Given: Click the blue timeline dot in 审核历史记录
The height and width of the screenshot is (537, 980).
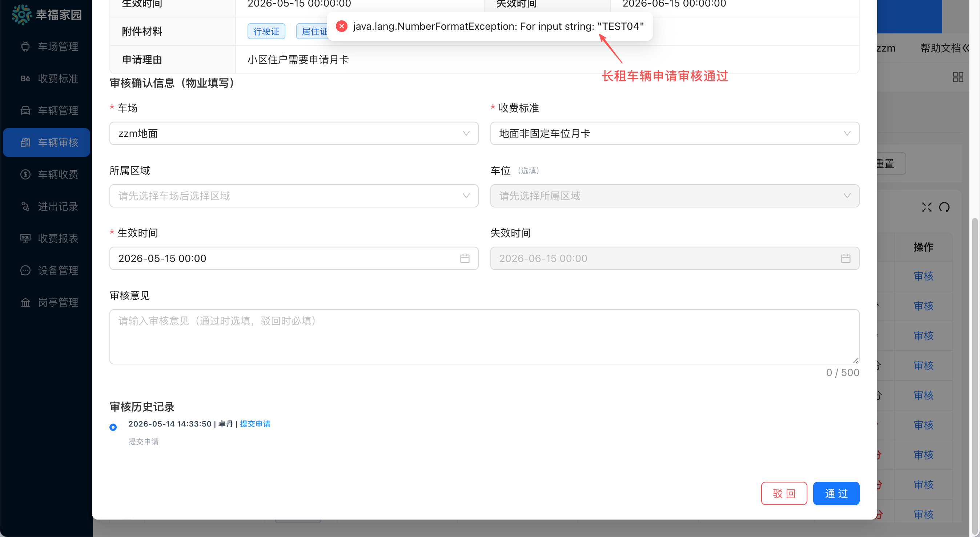Looking at the screenshot, I should coord(113,427).
